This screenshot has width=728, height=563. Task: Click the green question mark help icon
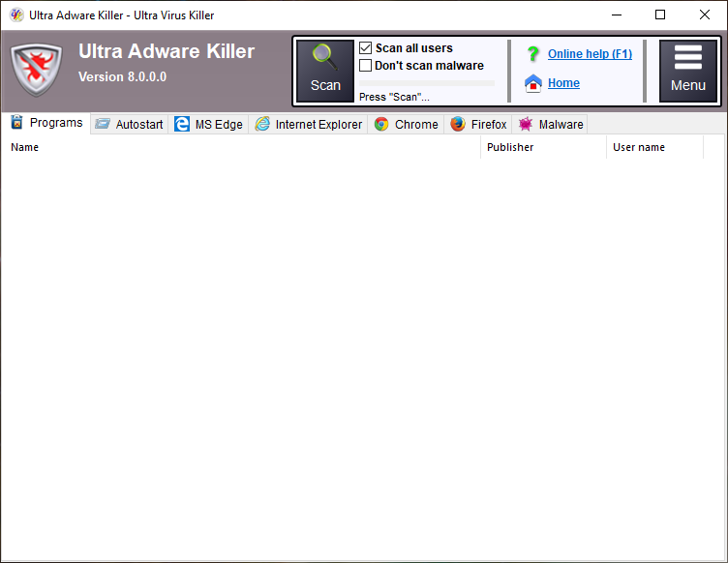(533, 54)
